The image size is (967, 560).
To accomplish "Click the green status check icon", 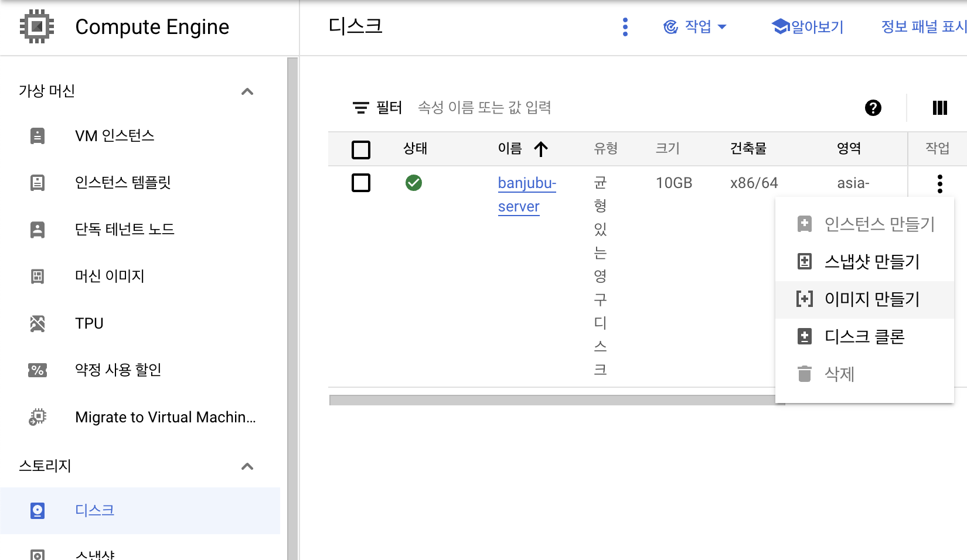I will click(414, 183).
